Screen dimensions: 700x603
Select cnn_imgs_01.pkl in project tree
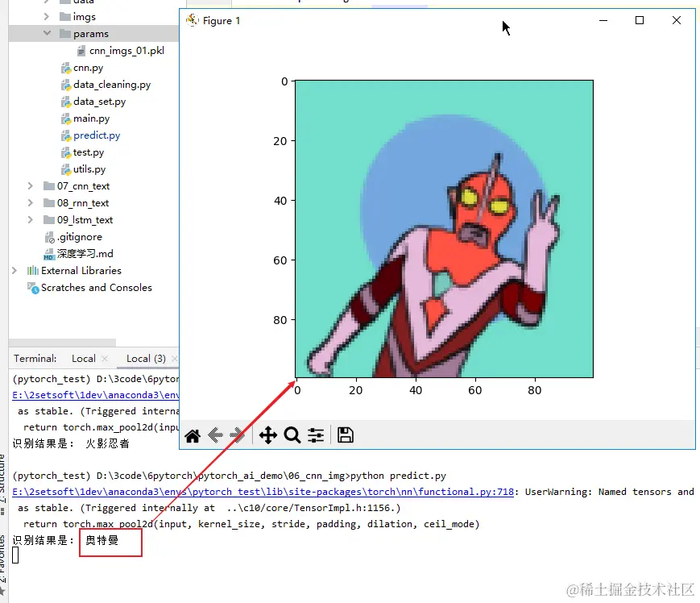pos(126,51)
